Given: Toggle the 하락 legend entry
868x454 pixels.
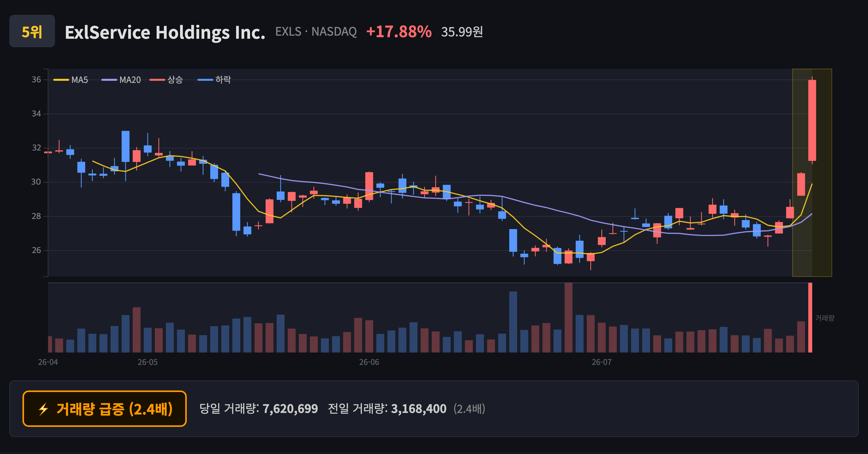Looking at the screenshot, I should [214, 80].
